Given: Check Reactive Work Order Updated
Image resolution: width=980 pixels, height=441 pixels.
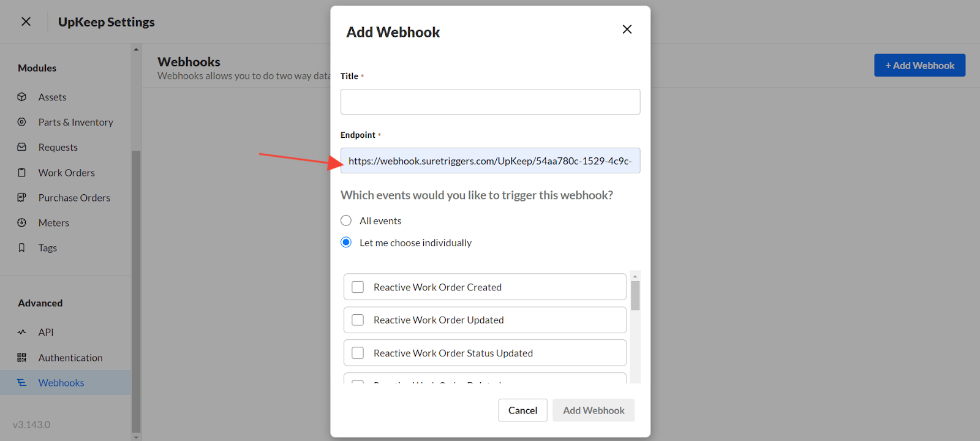Looking at the screenshot, I should (x=358, y=320).
